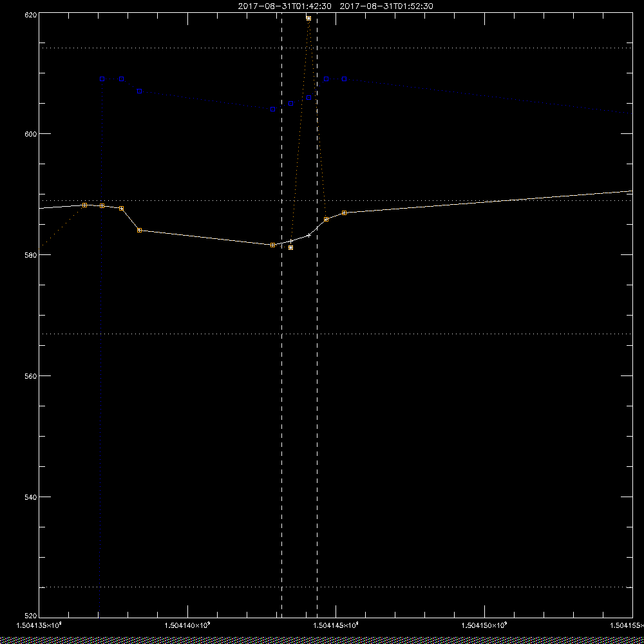The width and height of the screenshot is (644, 644).
Task: Select the rightmost orange square near 587
Action: (344, 213)
